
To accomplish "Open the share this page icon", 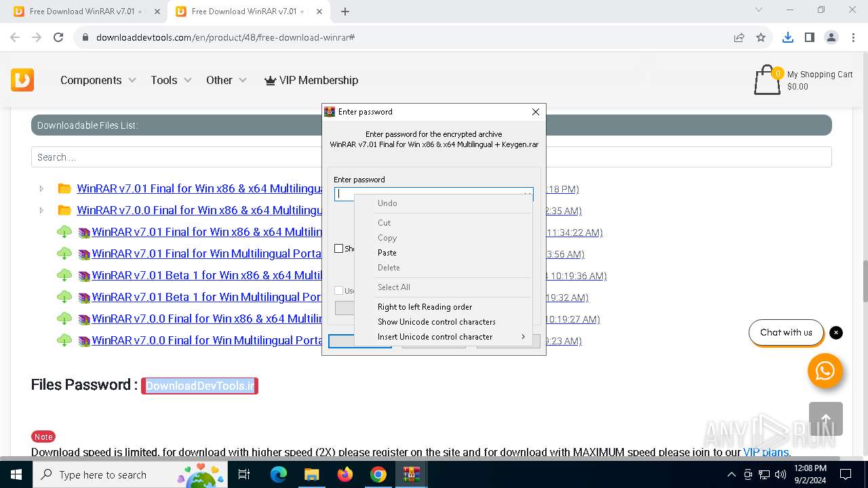I will click(x=739, y=37).
